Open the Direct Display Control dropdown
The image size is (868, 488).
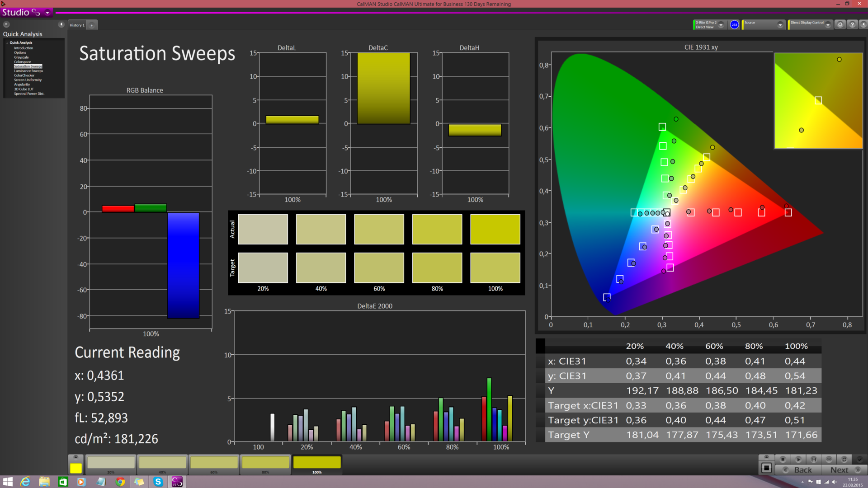click(x=828, y=25)
